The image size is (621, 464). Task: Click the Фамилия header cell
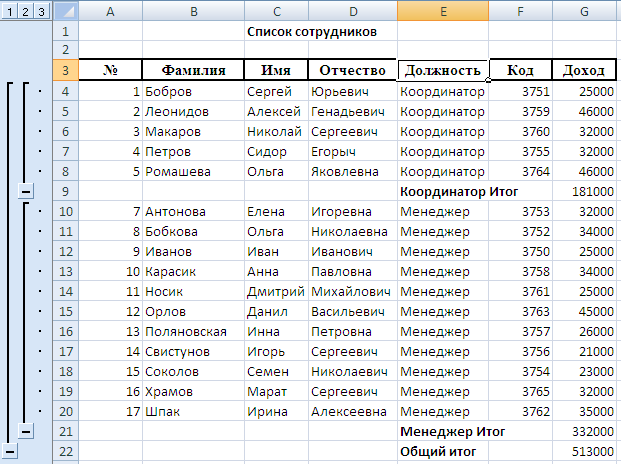[x=193, y=70]
